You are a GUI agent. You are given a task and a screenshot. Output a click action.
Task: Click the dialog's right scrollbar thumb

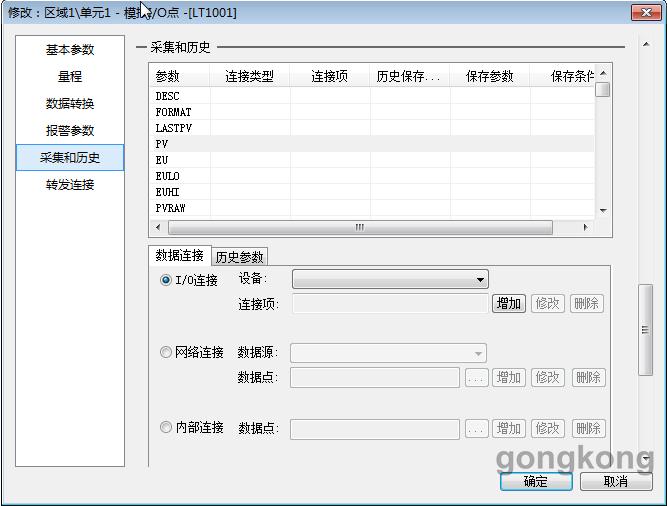[x=646, y=330]
